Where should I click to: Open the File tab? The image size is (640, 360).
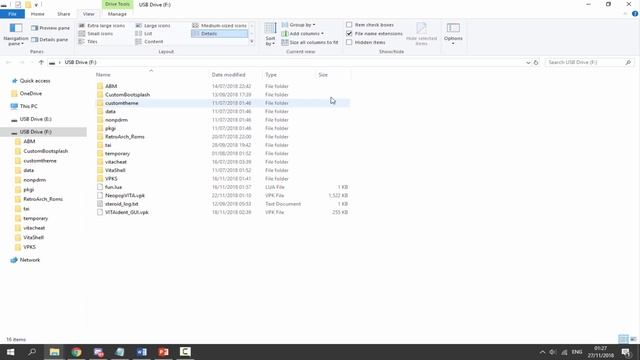(12, 14)
